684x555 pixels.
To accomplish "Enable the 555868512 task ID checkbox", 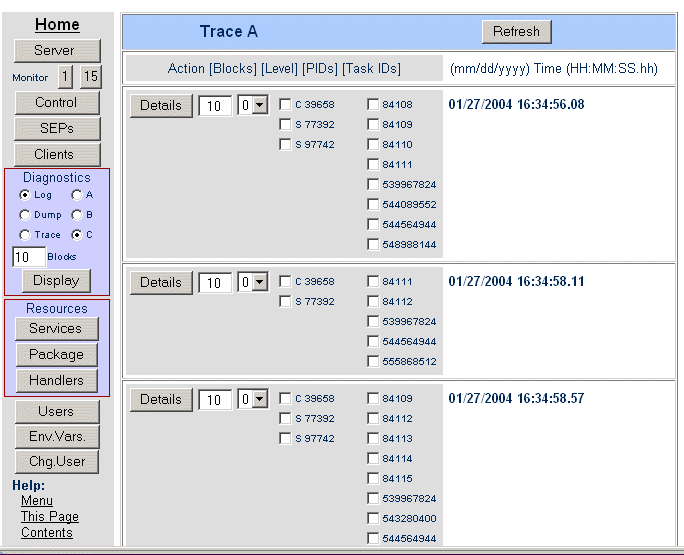I will coord(373,362).
